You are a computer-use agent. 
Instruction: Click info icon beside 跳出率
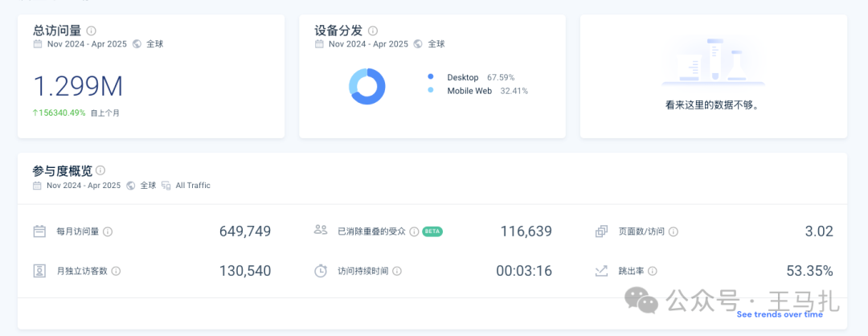pyautogui.click(x=653, y=271)
